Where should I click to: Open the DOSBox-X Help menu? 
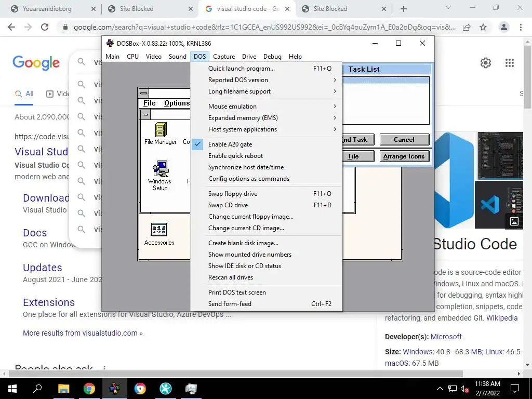point(295,57)
